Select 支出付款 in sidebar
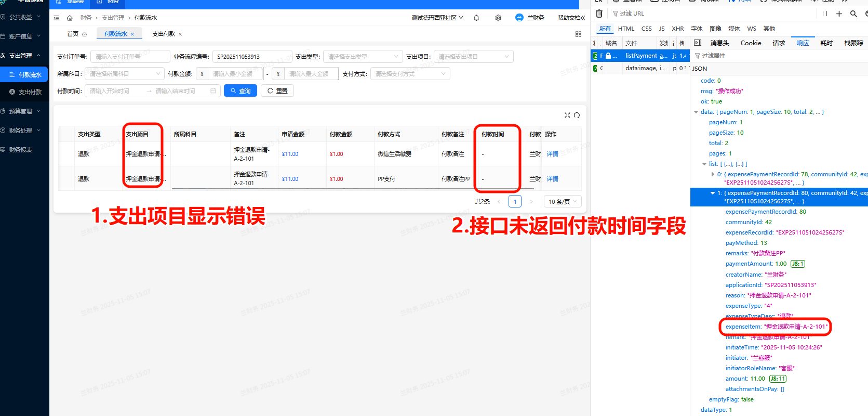The width and height of the screenshot is (868, 416). [24, 92]
